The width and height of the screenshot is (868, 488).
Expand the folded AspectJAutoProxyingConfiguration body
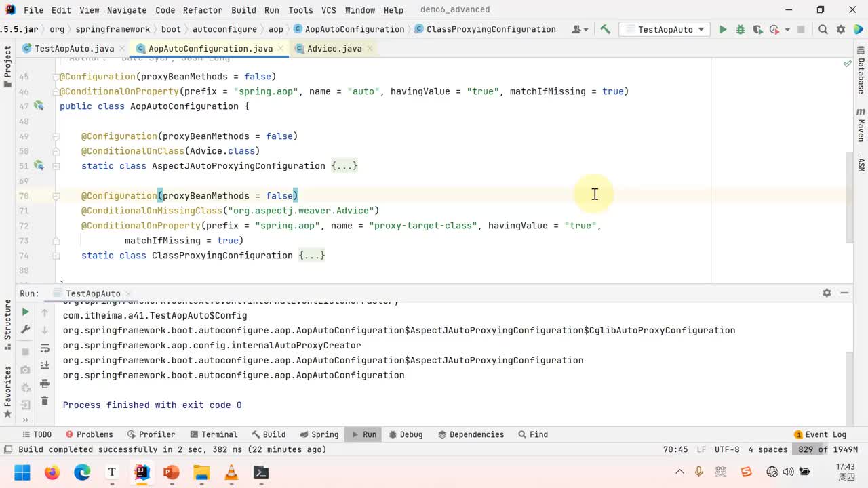(x=344, y=165)
